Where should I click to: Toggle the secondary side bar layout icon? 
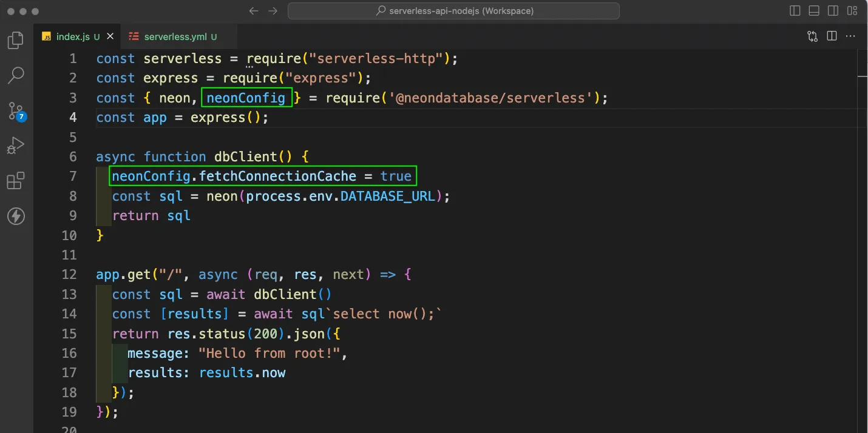pyautogui.click(x=833, y=11)
